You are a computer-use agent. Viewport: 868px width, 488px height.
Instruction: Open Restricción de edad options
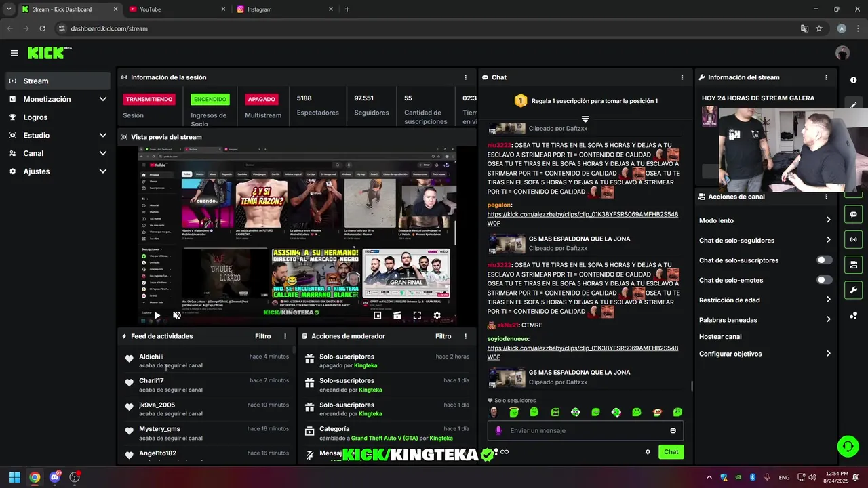765,300
